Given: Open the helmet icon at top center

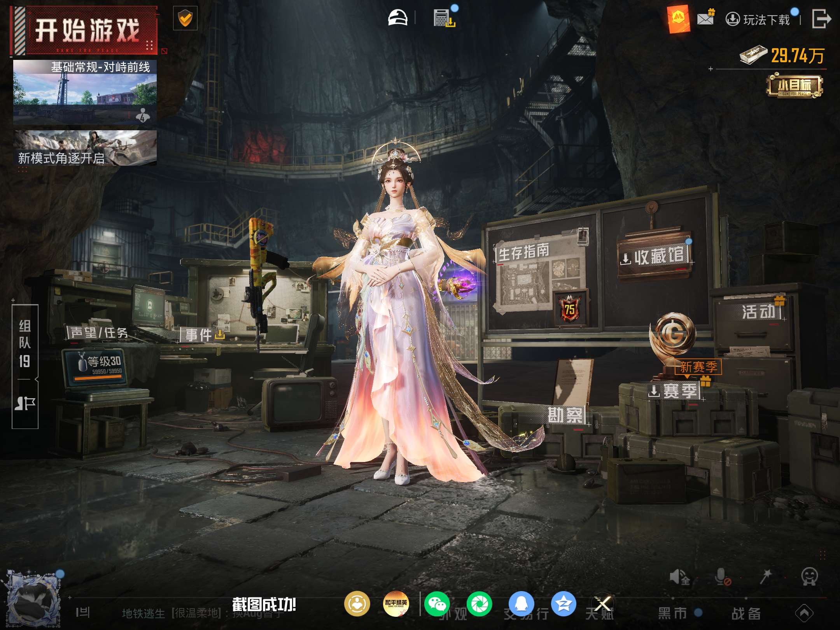Looking at the screenshot, I should pos(397,18).
